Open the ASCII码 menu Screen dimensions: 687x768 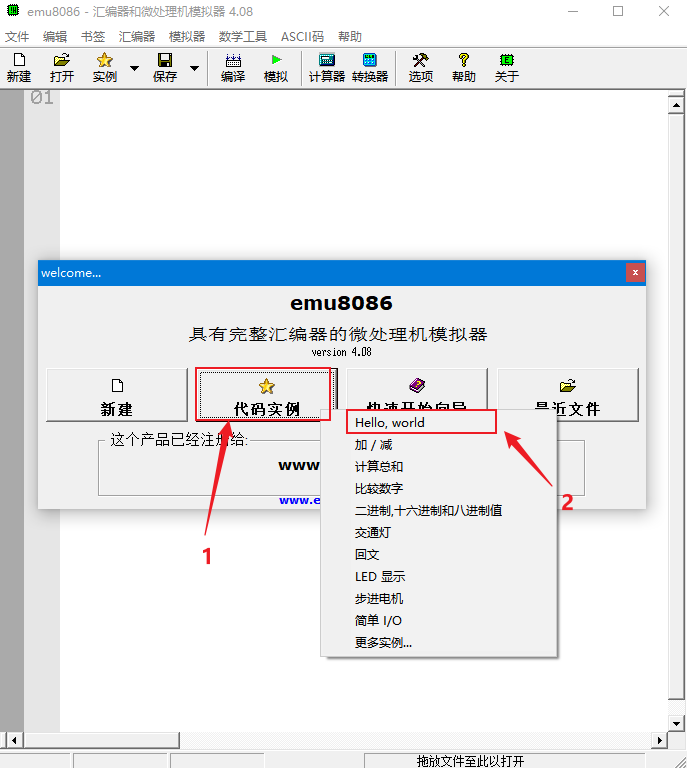303,37
